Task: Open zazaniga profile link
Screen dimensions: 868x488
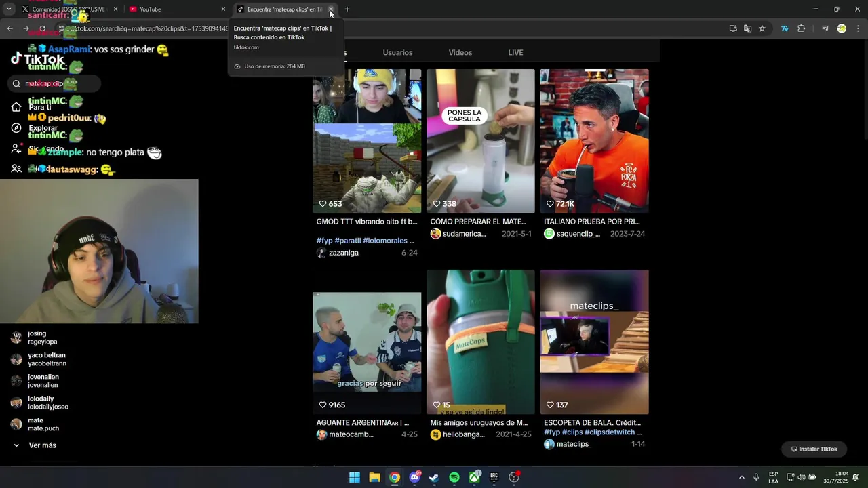Action: [338, 253]
